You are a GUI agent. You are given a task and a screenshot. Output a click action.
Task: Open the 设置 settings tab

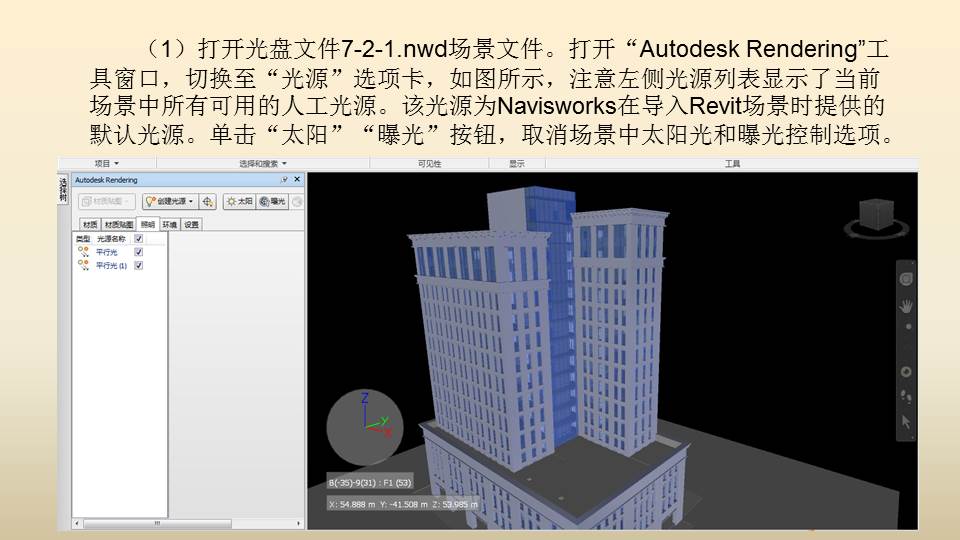click(192, 225)
